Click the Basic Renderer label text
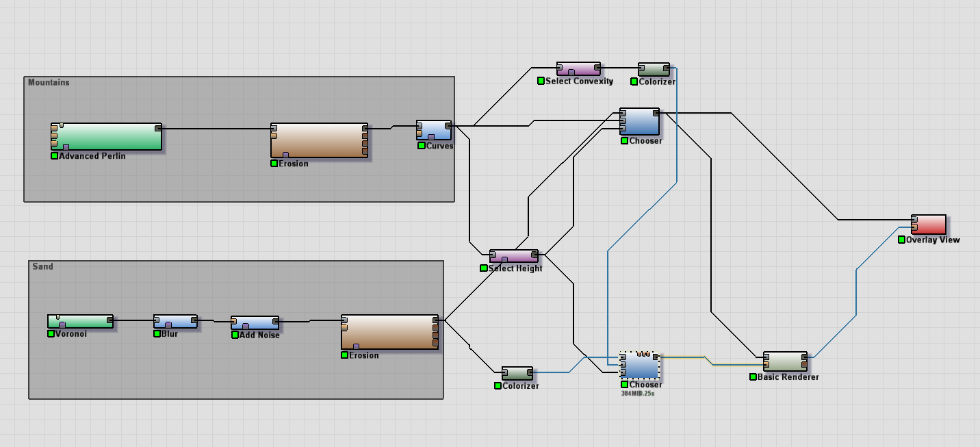This screenshot has height=447, width=980. point(788,377)
